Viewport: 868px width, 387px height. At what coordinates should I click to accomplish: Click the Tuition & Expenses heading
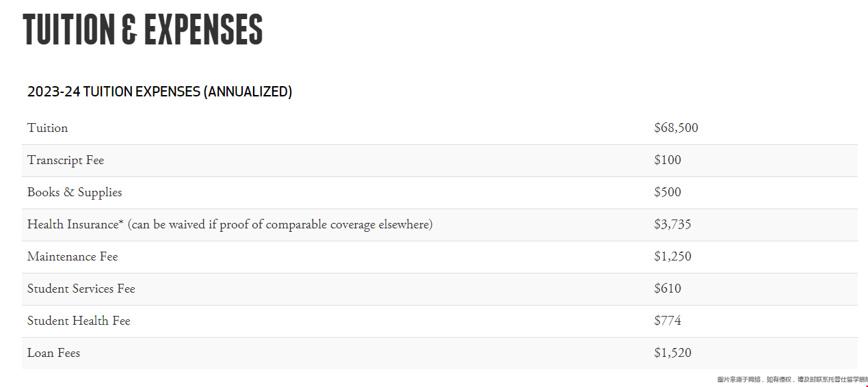(143, 29)
